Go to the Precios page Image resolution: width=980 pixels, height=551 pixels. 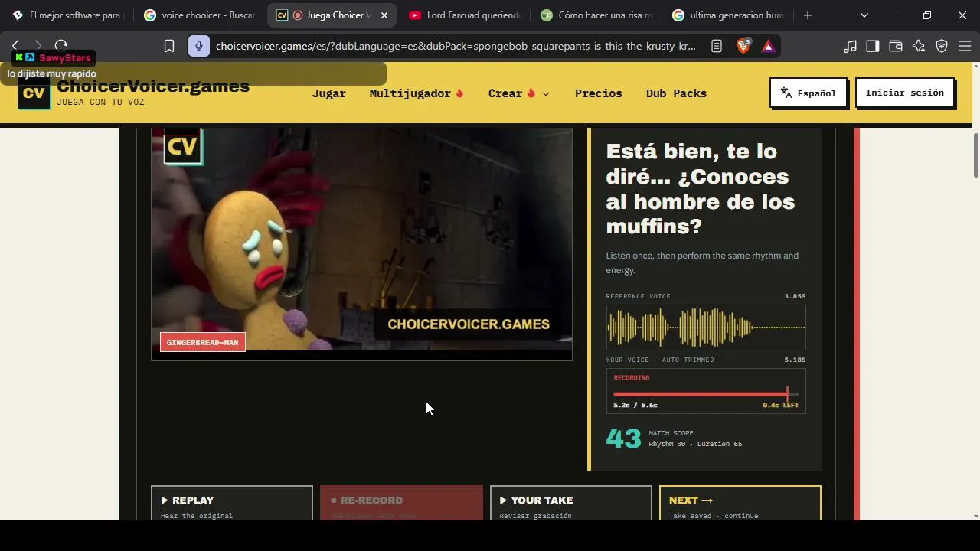(598, 93)
